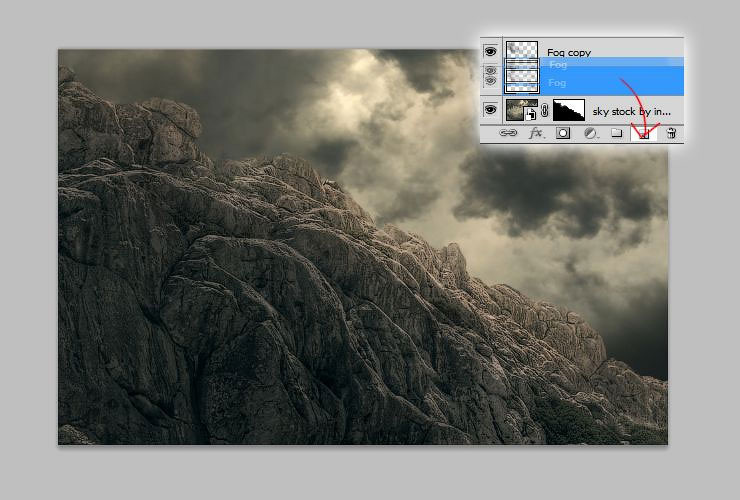Click the Fog copy layer name
740x500 pixels.
coord(569,52)
